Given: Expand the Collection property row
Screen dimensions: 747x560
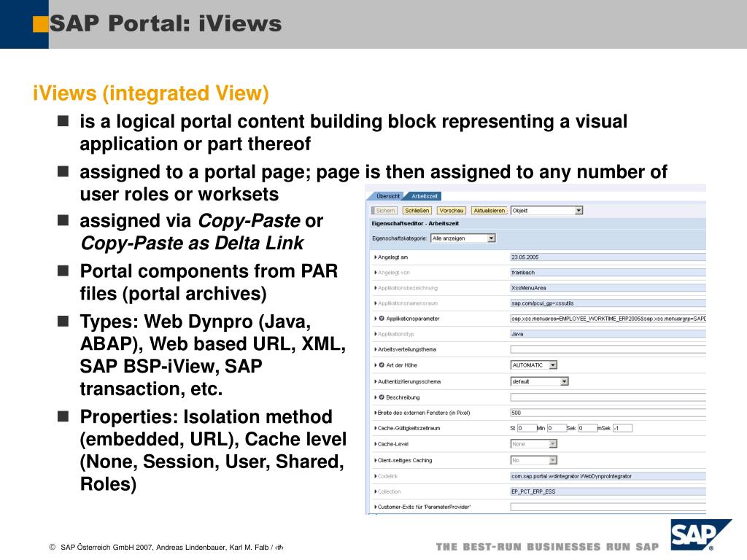Looking at the screenshot, I should (376, 491).
